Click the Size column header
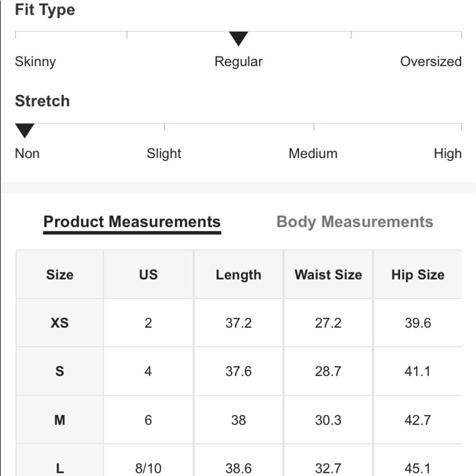Image resolution: width=476 pixels, height=476 pixels. pyautogui.click(x=60, y=275)
